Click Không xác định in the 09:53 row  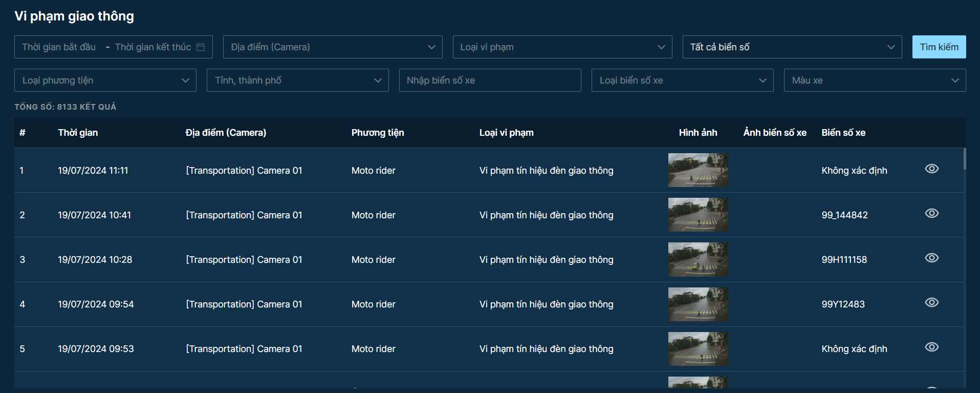click(855, 349)
